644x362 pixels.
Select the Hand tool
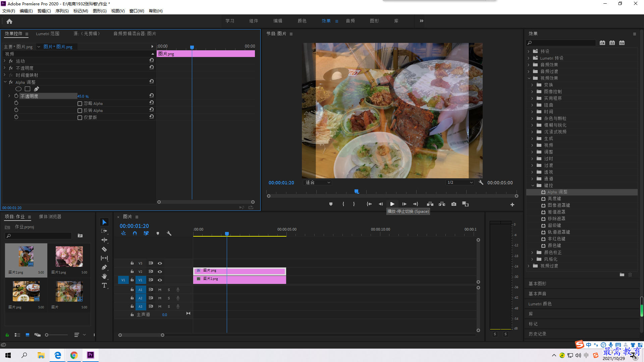[x=104, y=276]
